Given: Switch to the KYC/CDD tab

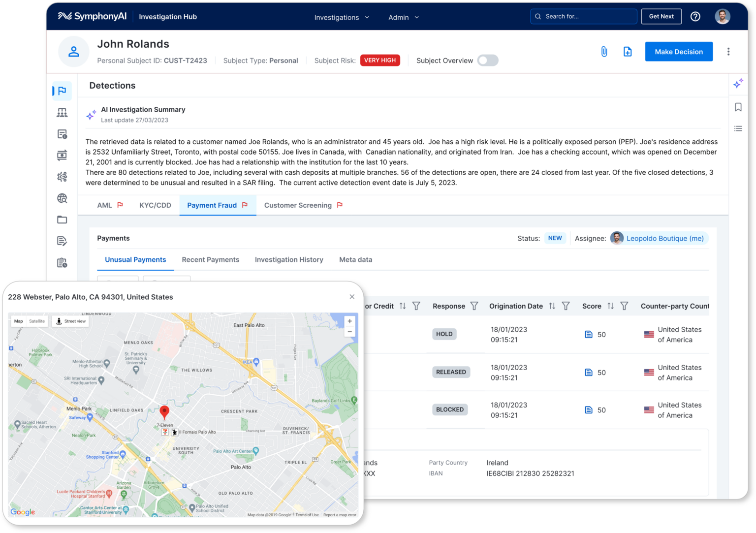Looking at the screenshot, I should [x=155, y=205].
